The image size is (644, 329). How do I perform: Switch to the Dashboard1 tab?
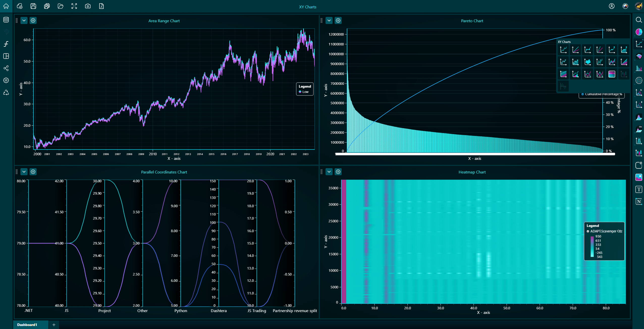pos(27,325)
